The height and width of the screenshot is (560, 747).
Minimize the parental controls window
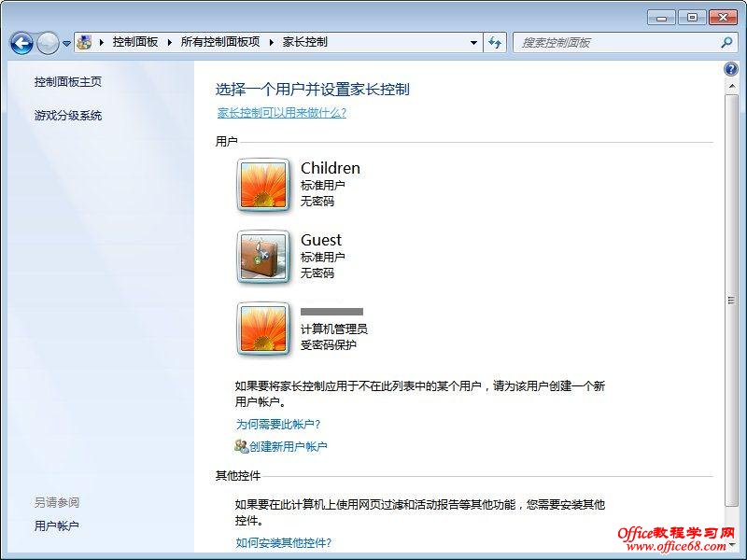[x=661, y=18]
